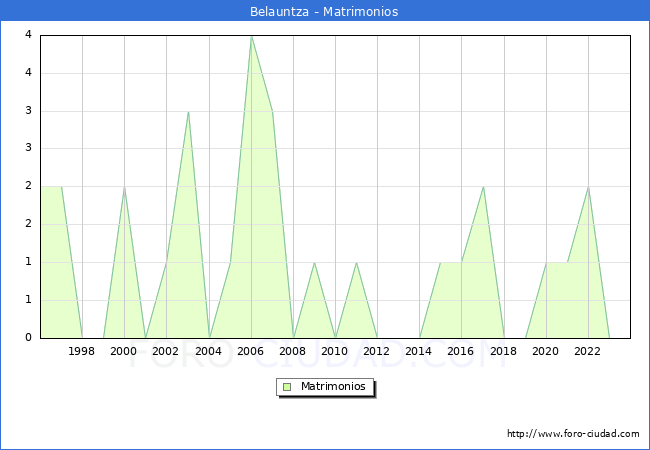Click the 2009 peak data point
This screenshot has height=450, width=650.
click(314, 262)
